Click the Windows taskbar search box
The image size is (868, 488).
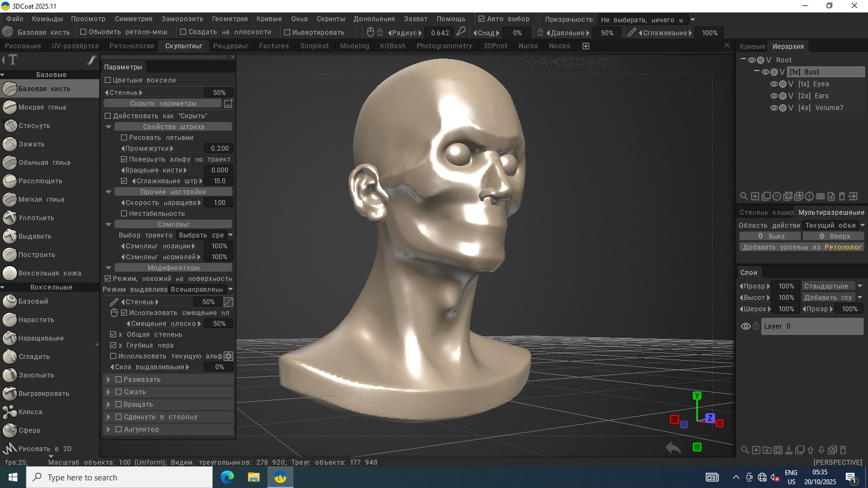(x=119, y=478)
